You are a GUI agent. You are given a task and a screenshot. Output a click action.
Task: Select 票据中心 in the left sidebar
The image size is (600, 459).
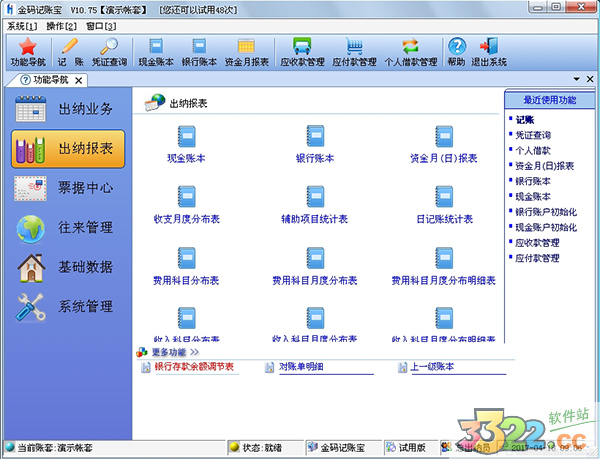click(x=68, y=188)
